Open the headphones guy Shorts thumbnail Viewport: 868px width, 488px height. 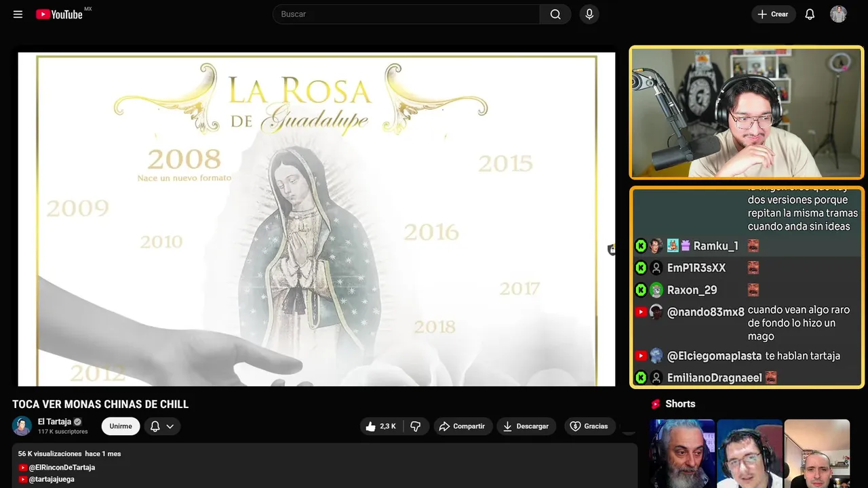(749, 453)
